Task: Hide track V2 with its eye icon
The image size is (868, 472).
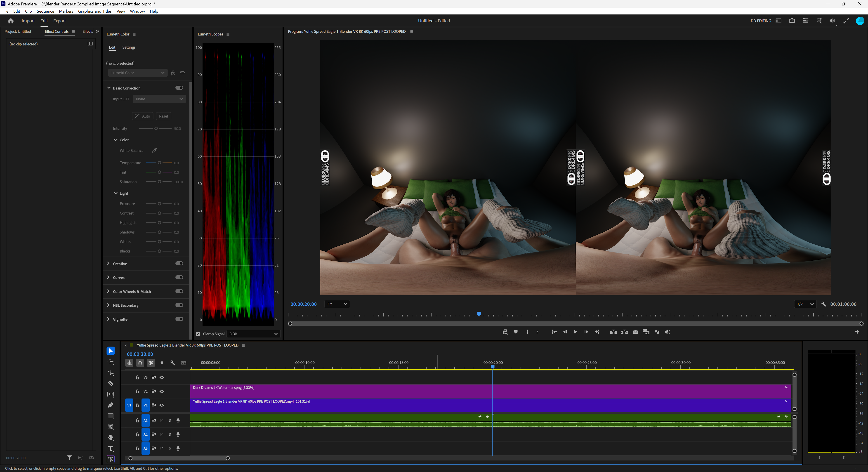Action: (x=162, y=392)
